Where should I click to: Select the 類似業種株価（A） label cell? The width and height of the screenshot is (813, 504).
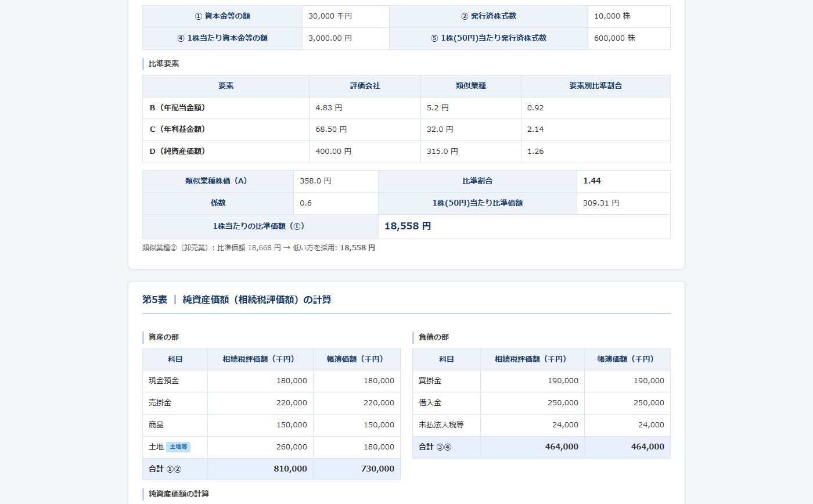click(218, 181)
